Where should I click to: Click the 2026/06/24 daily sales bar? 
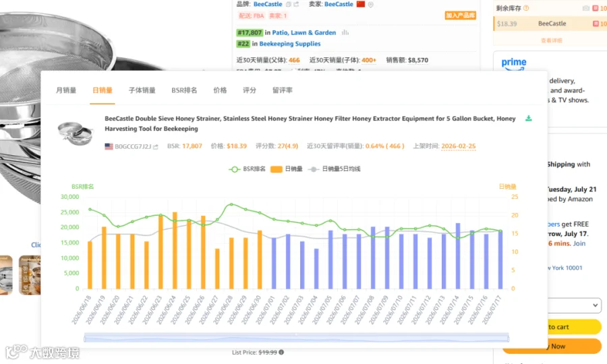pos(175,250)
